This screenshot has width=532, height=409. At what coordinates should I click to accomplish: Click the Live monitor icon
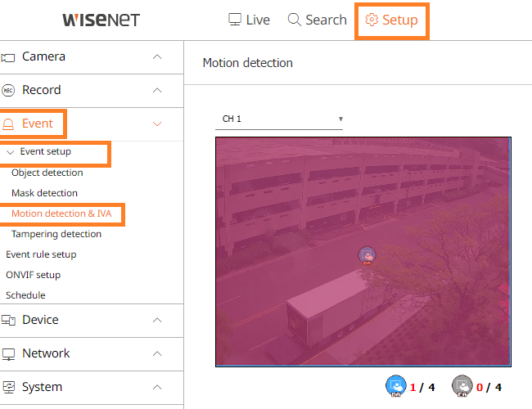click(235, 20)
